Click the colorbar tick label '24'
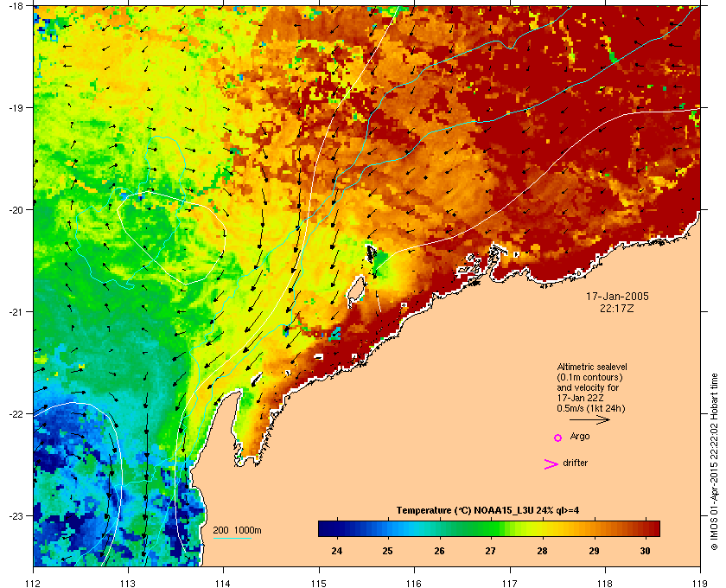Screen dimensions: 726x588 tap(336, 551)
